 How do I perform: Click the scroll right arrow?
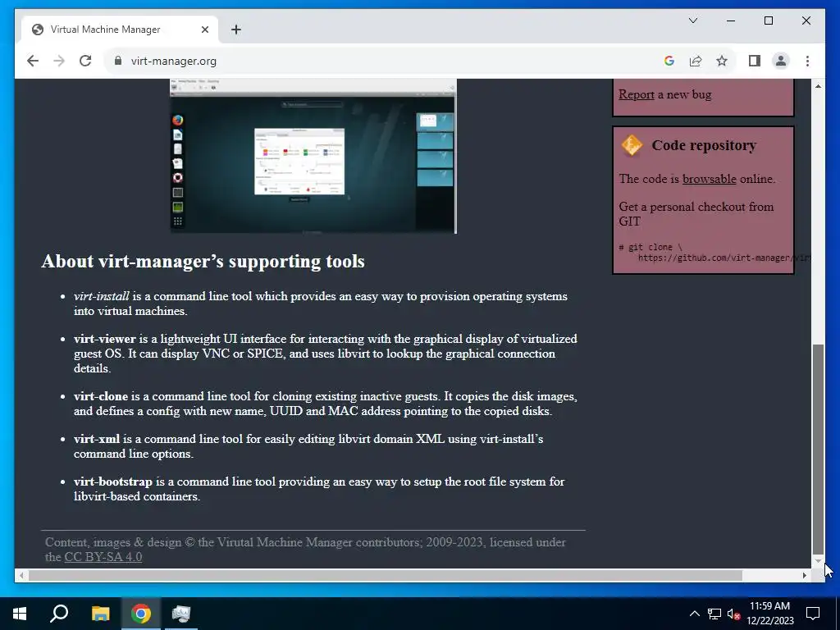click(x=804, y=575)
